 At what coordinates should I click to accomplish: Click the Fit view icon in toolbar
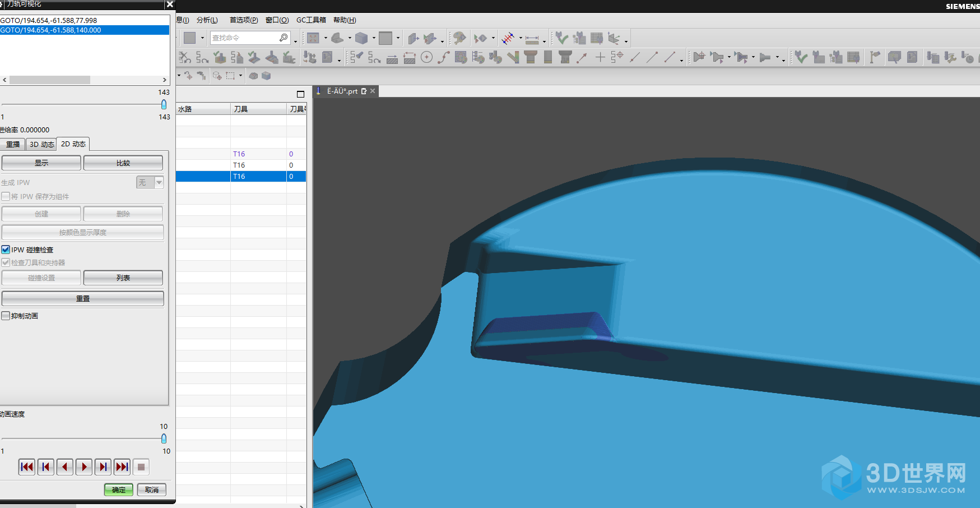pyautogui.click(x=313, y=38)
